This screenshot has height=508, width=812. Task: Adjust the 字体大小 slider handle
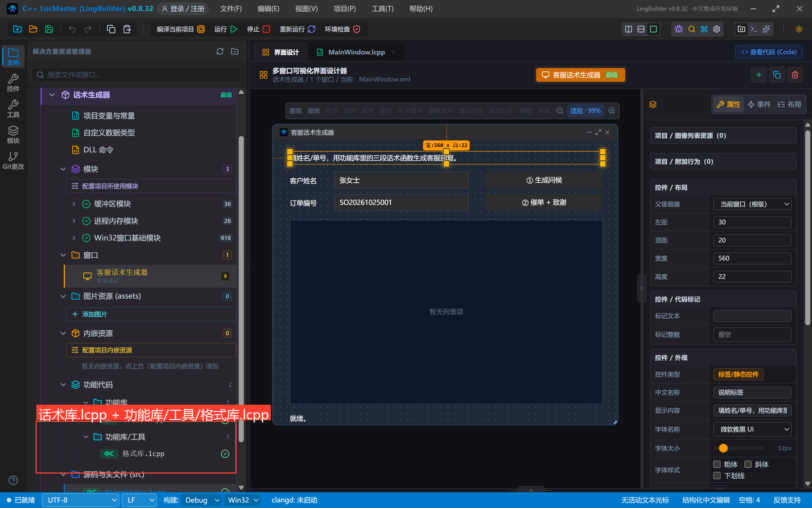723,448
